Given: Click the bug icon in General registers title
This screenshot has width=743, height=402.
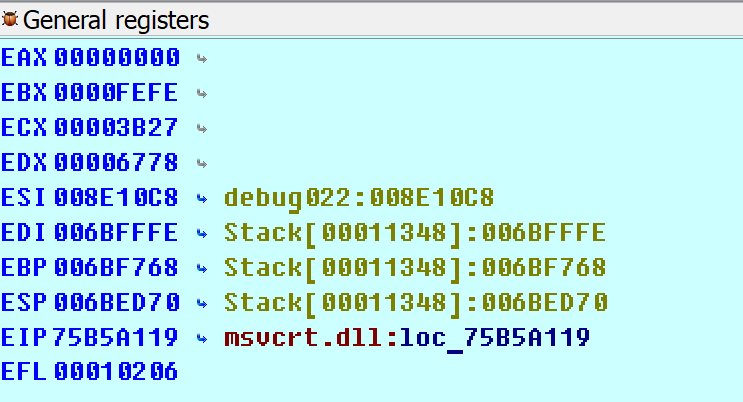Looking at the screenshot, I should pyautogui.click(x=11, y=19).
